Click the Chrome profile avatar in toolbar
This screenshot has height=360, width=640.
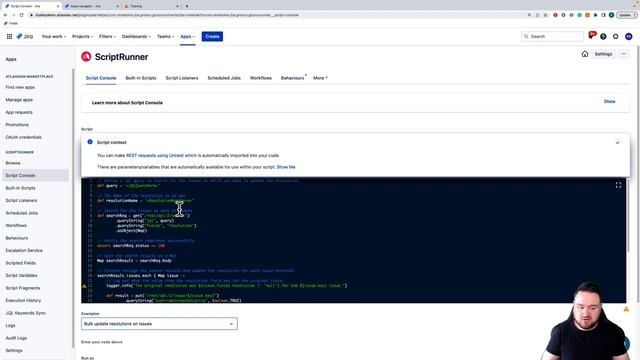(x=611, y=15)
